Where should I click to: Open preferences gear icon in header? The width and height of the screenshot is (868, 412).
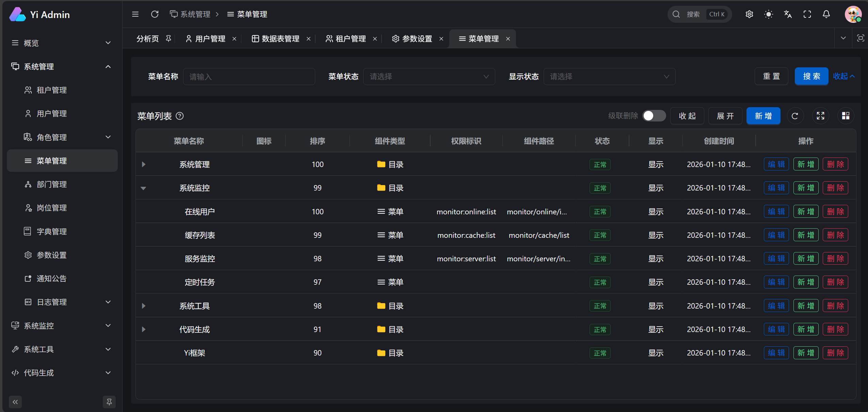pyautogui.click(x=749, y=14)
